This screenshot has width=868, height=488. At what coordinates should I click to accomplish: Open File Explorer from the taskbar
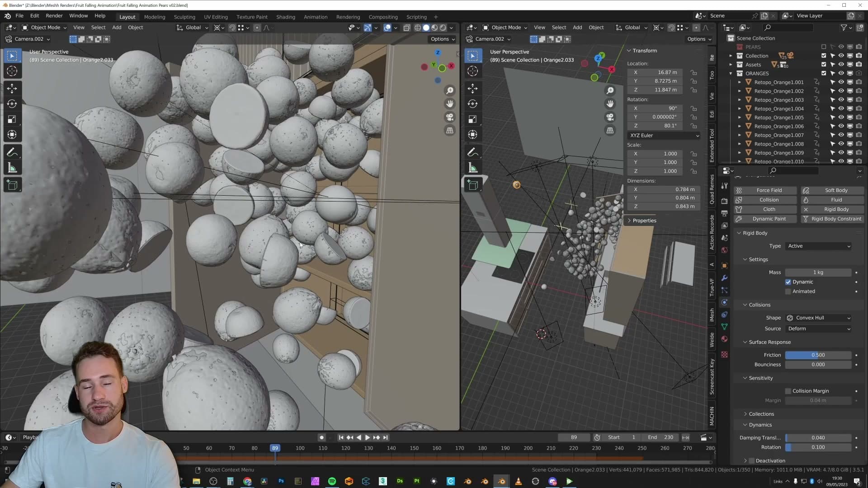tap(196, 481)
